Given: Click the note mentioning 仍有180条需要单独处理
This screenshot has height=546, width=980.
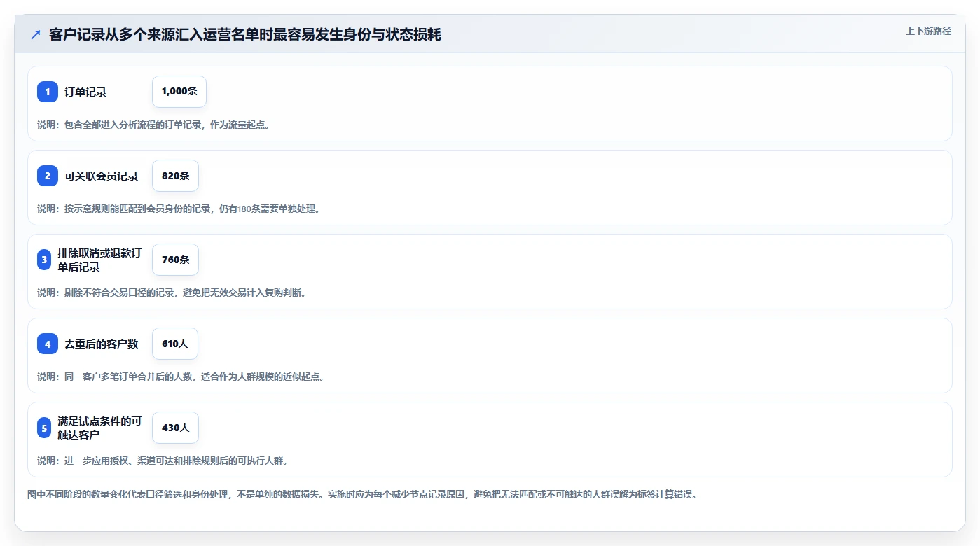Looking at the screenshot, I should point(179,209).
